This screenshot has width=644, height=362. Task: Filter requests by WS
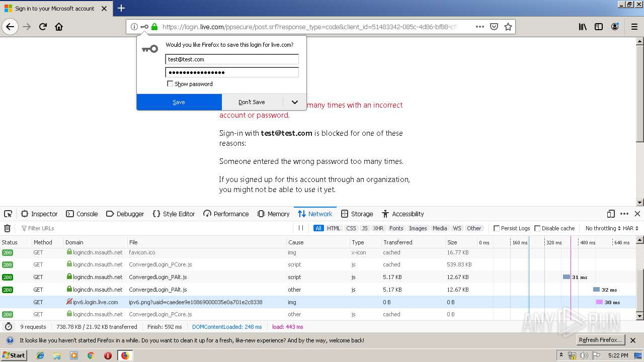pyautogui.click(x=457, y=228)
